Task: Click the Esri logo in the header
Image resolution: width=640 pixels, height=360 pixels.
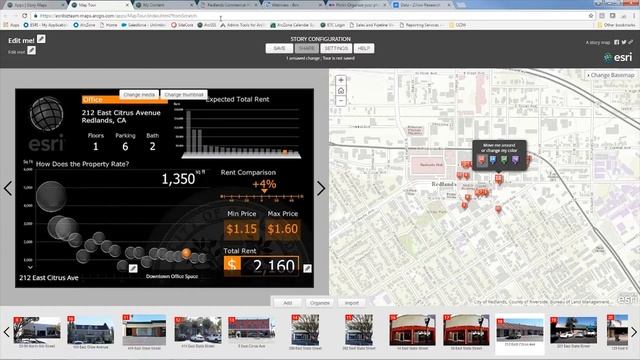Action: tap(618, 57)
